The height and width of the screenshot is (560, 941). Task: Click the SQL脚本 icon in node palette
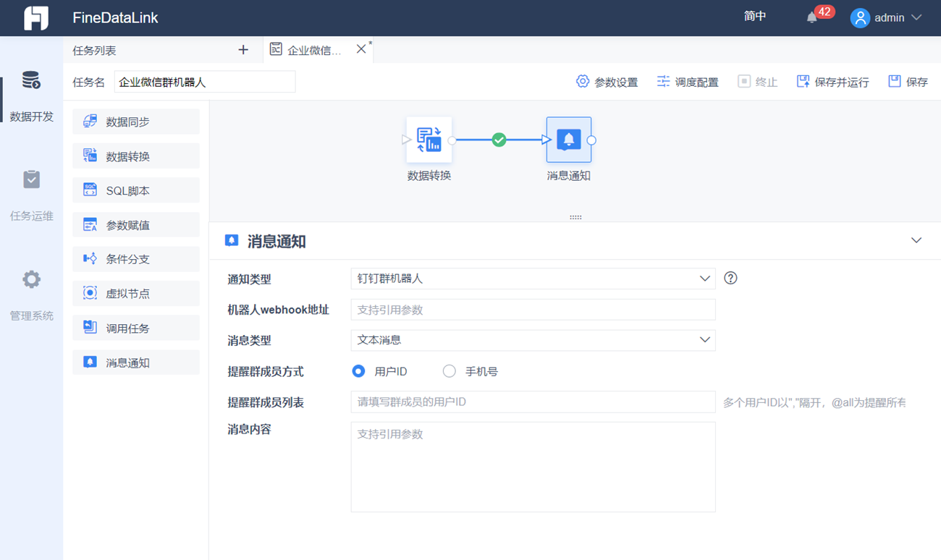[x=90, y=190]
